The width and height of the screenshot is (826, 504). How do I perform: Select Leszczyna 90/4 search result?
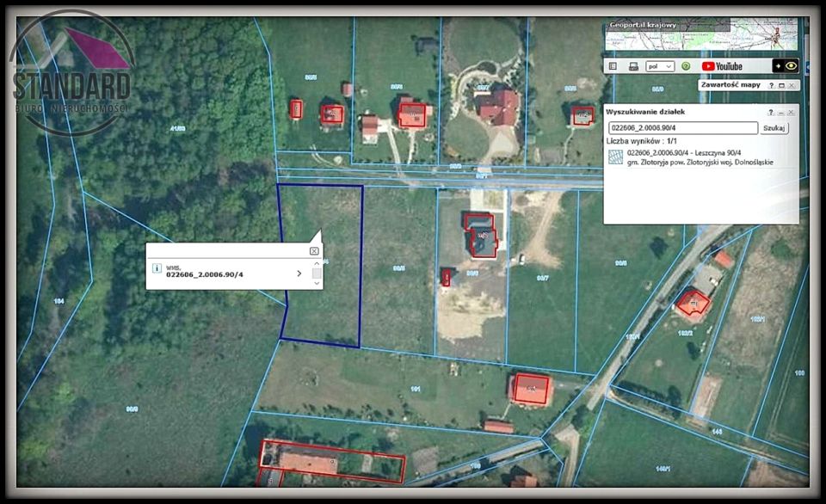697,152
